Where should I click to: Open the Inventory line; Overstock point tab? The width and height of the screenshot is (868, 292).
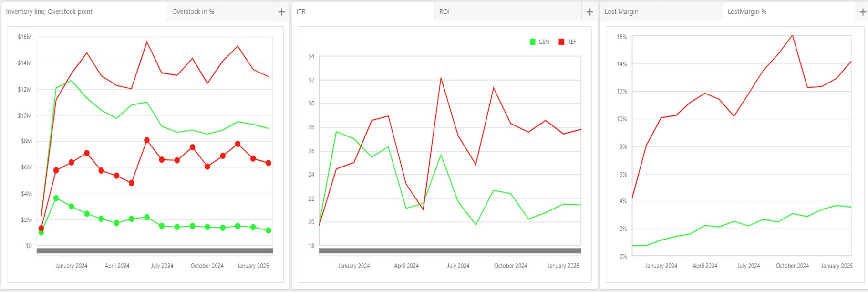[x=84, y=12]
